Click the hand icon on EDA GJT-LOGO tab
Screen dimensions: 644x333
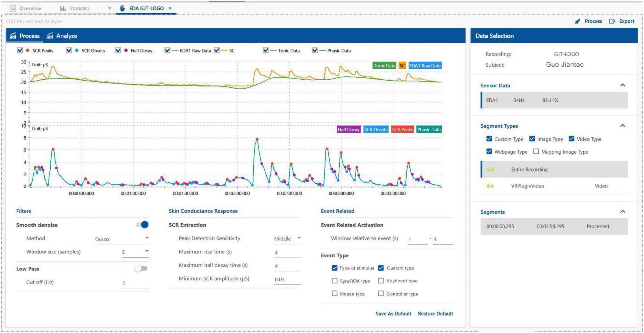[x=123, y=8]
